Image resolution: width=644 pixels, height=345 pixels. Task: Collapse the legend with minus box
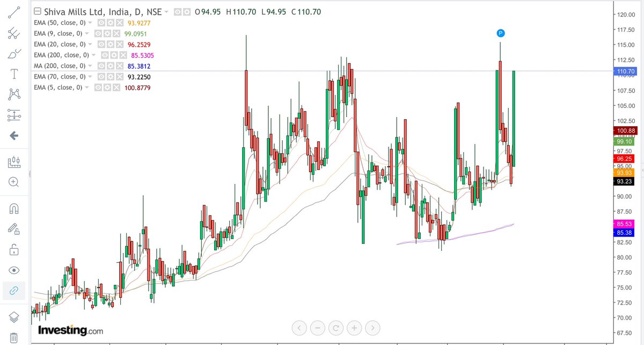pos(37,11)
